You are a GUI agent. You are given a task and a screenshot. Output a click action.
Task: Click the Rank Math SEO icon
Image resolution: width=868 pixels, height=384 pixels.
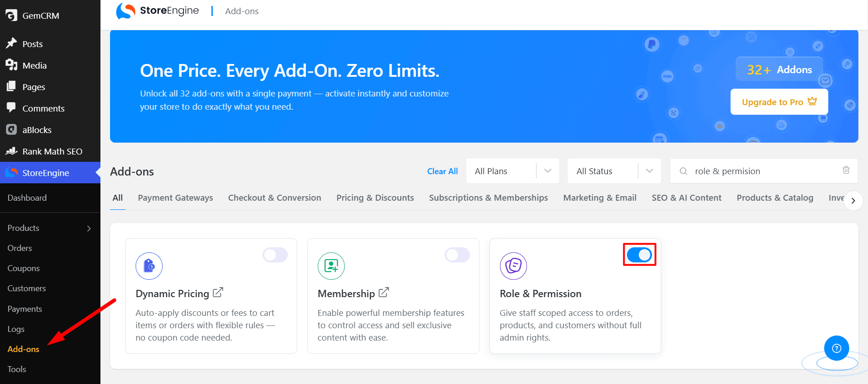(x=11, y=151)
